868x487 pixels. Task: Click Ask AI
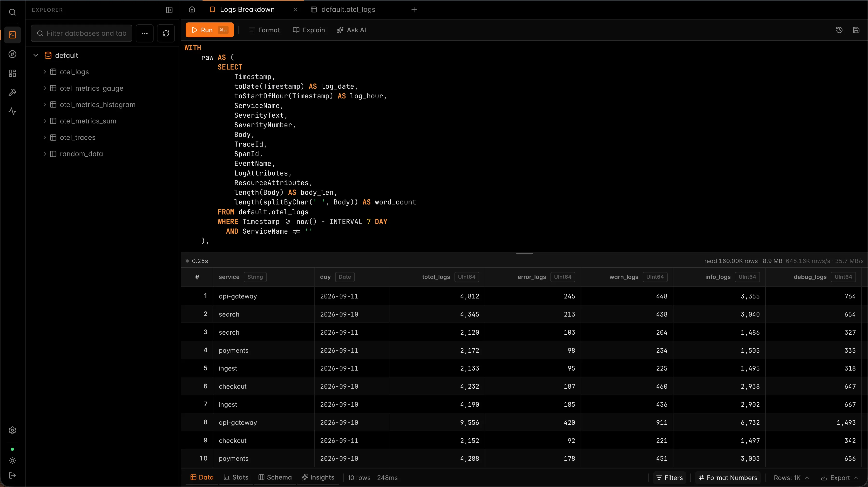(x=351, y=30)
